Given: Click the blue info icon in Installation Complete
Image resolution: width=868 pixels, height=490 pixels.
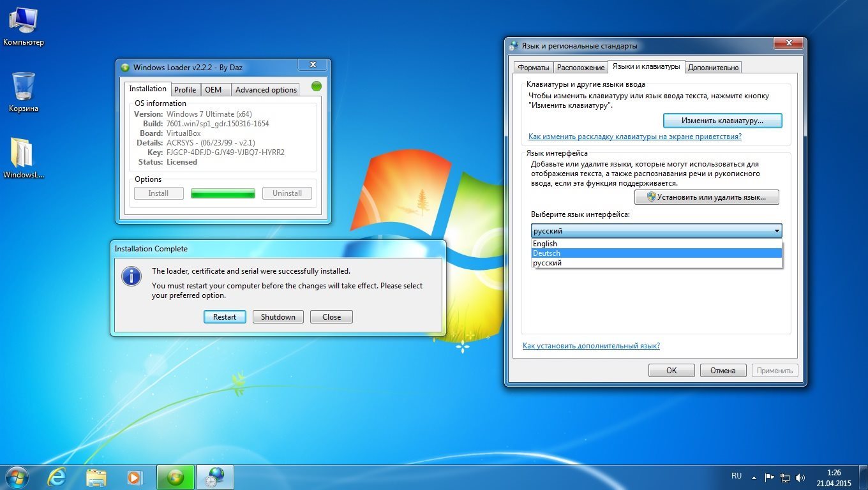Looking at the screenshot, I should [x=131, y=276].
